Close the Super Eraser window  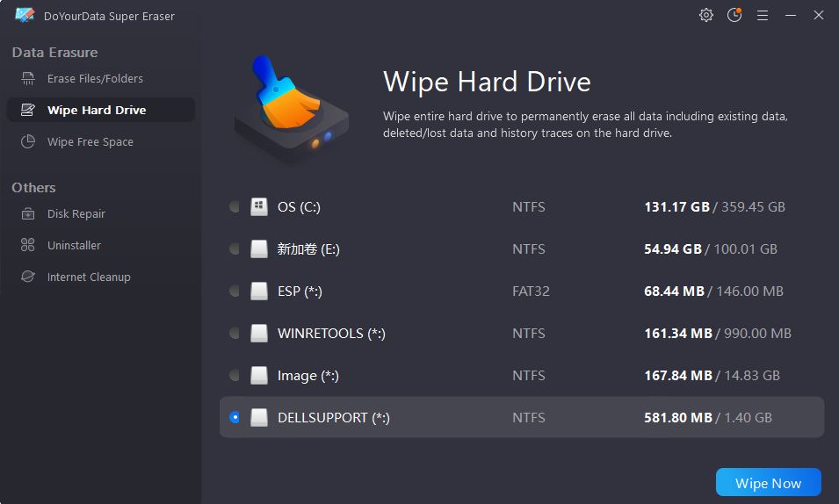[818, 16]
